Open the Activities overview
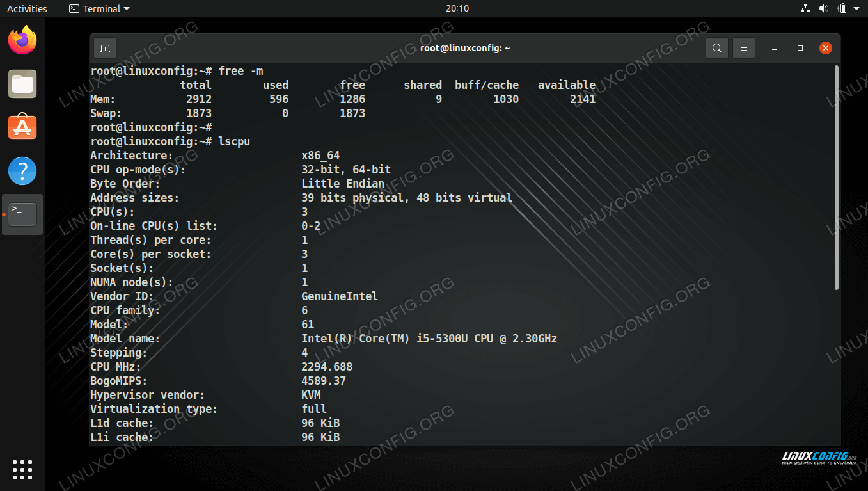This screenshot has height=491, width=868. (27, 8)
